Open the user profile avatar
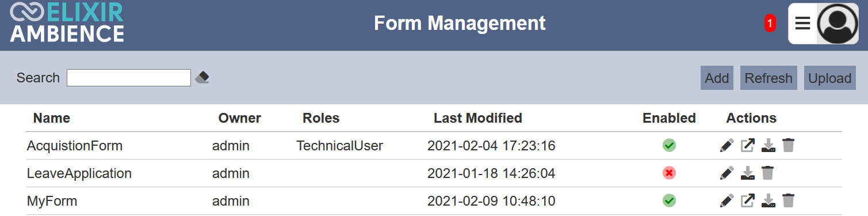868x216 pixels. [838, 24]
